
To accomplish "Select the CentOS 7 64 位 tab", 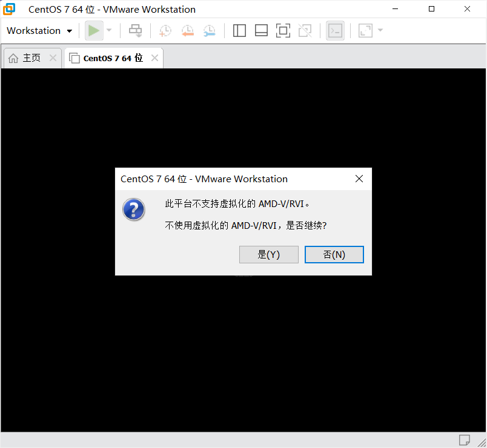I will click(x=112, y=58).
